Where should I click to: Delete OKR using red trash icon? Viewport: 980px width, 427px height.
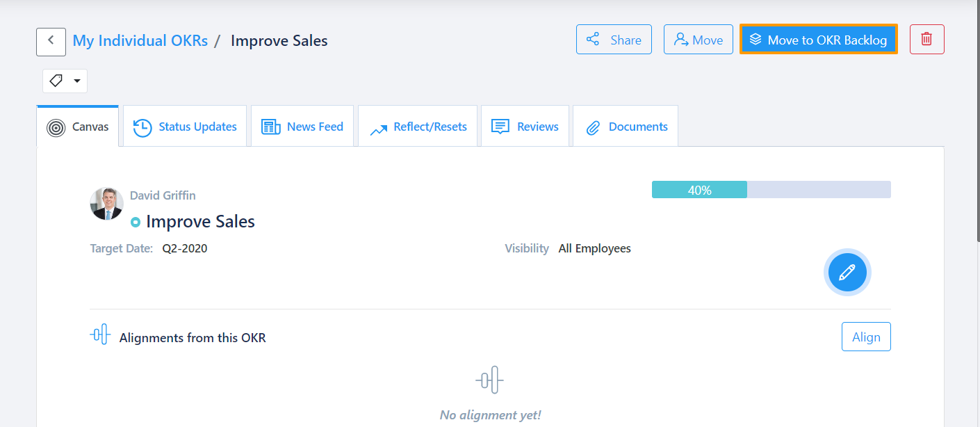(x=926, y=40)
